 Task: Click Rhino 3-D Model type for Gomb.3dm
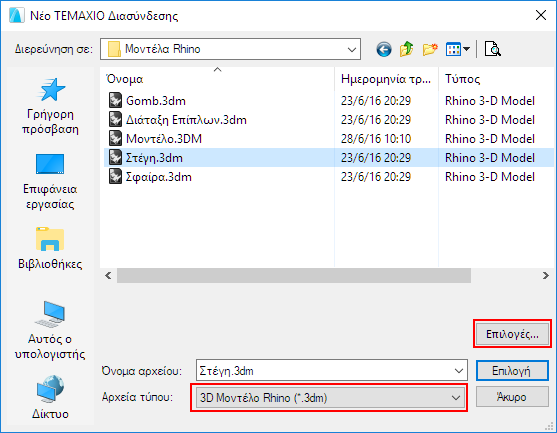pyautogui.click(x=490, y=101)
